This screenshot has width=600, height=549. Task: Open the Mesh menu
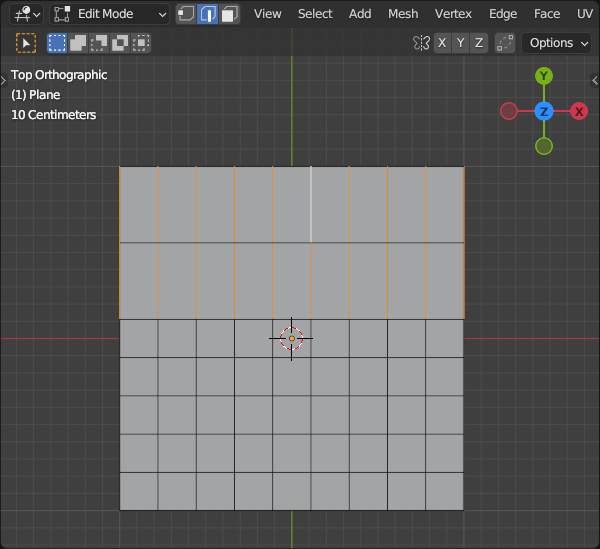pyautogui.click(x=403, y=14)
